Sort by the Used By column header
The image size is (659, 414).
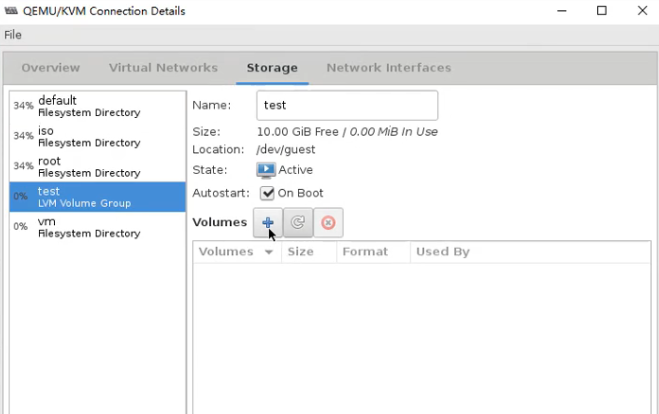[x=530, y=252]
